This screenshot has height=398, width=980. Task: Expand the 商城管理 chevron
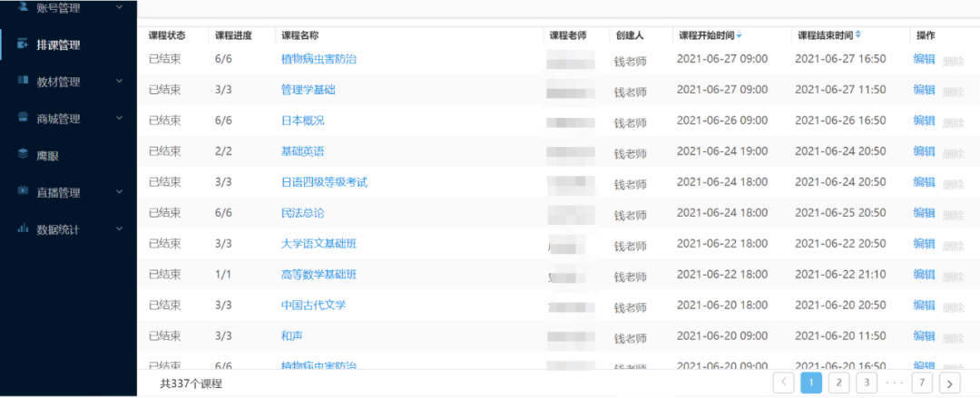(120, 118)
